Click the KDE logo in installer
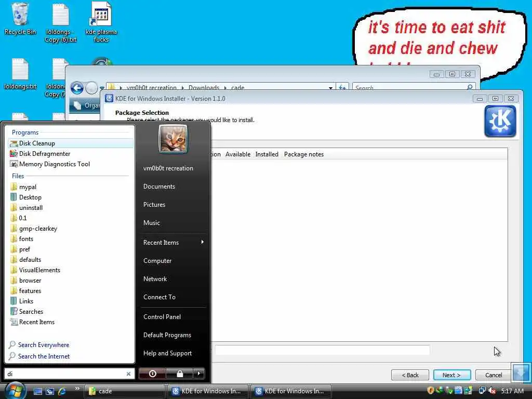The height and width of the screenshot is (399, 532). pos(500,121)
